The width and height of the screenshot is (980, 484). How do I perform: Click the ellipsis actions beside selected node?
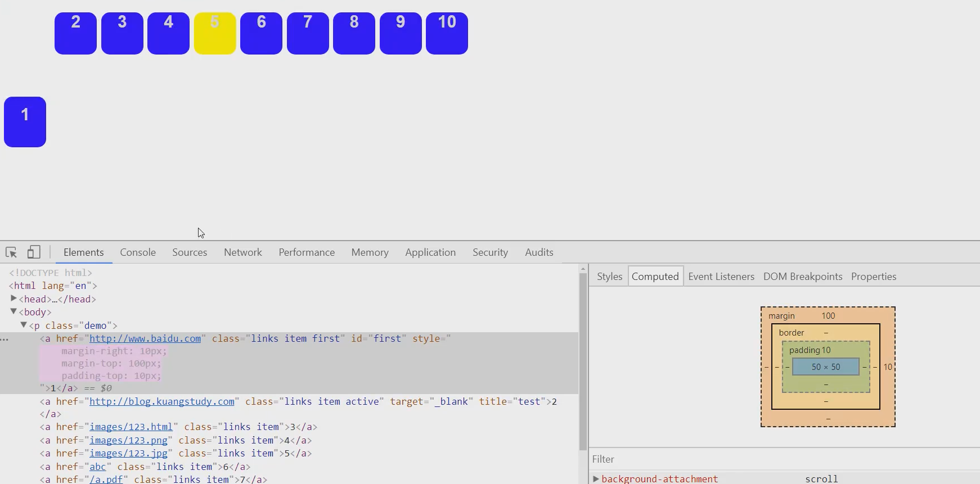(5, 339)
